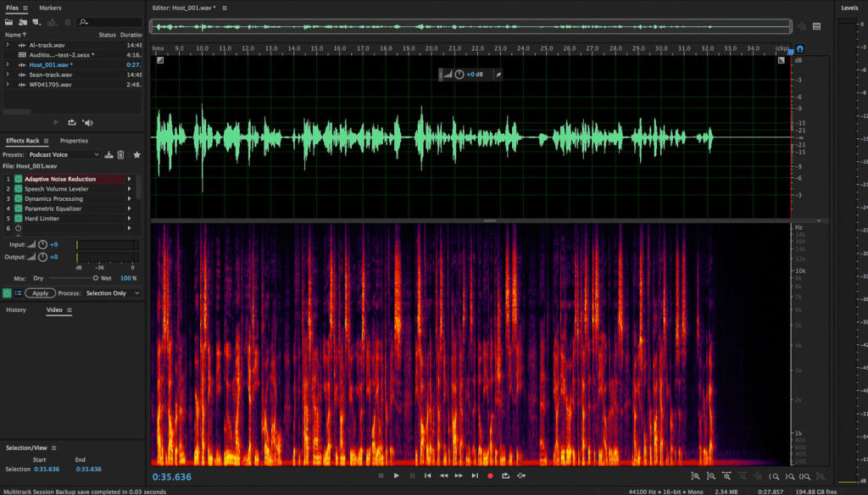Open the Process dropdown showing Selection Only
868x495 pixels.
tap(108, 292)
